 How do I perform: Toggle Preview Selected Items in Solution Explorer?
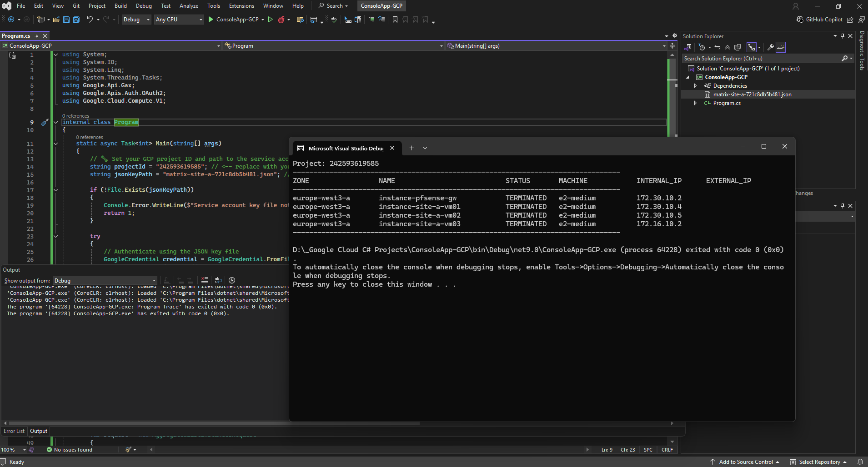pos(781,47)
